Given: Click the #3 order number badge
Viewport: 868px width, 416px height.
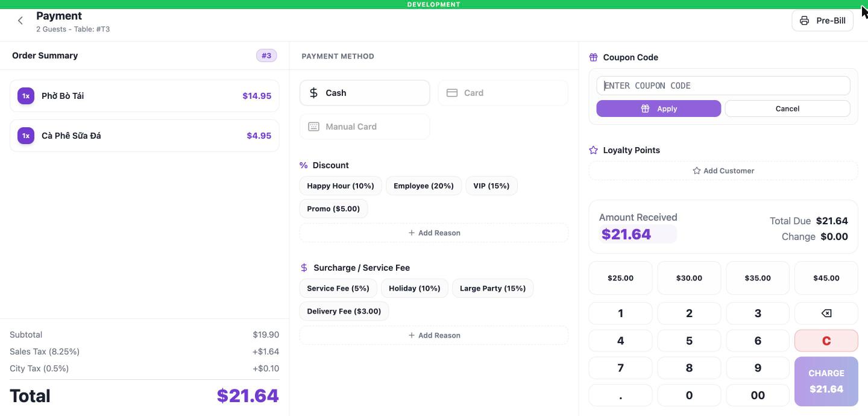Looking at the screenshot, I should click(x=266, y=55).
